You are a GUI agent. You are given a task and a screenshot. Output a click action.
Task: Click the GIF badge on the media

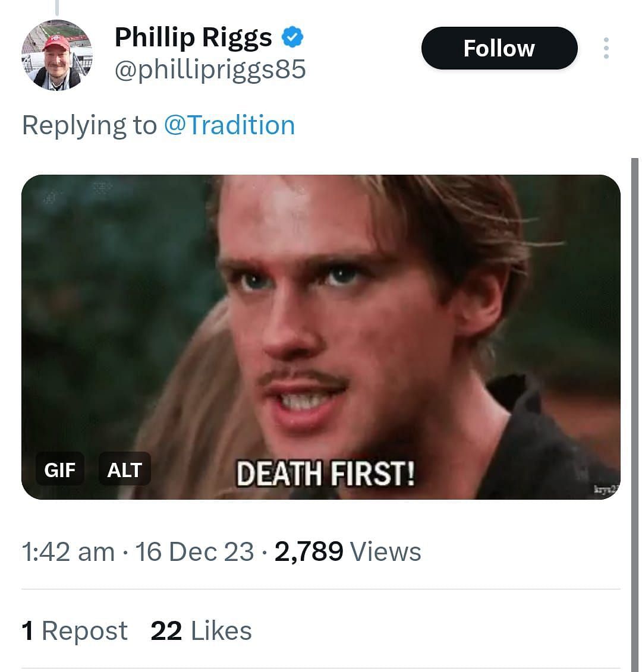[x=59, y=469]
